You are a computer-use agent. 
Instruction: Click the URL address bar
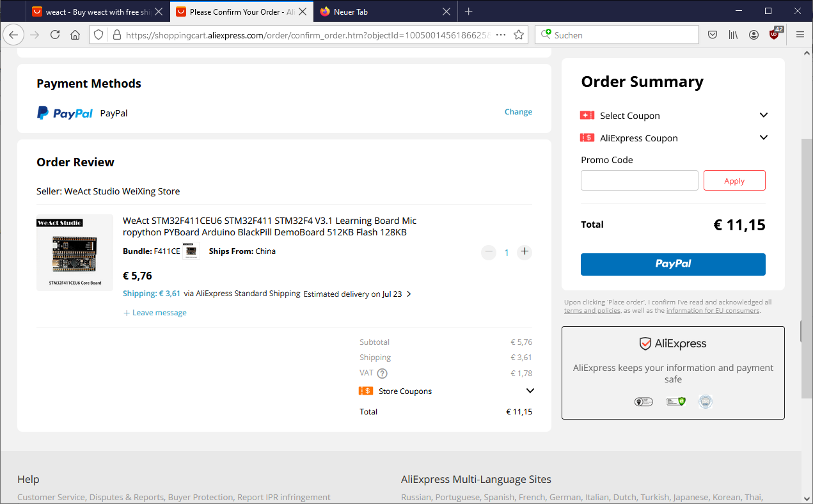tap(307, 35)
